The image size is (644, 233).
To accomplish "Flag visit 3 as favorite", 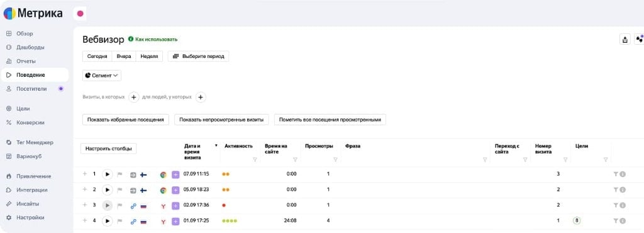I will (x=120, y=205).
